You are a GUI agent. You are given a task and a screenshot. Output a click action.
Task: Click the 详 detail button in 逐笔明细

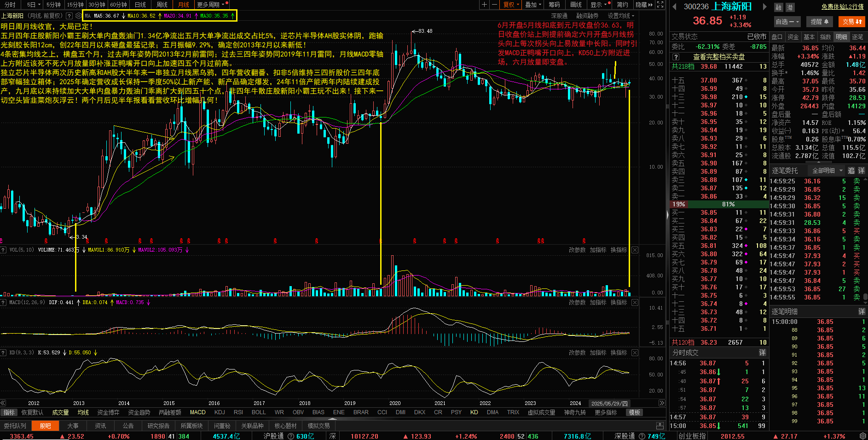click(x=862, y=311)
